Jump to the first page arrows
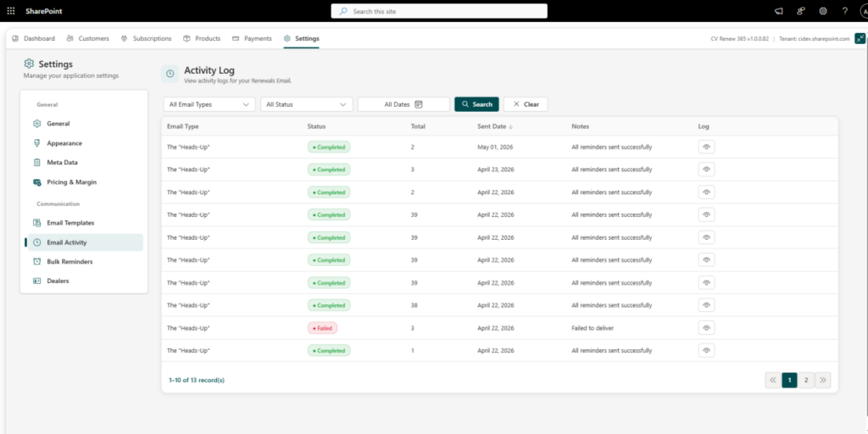The height and width of the screenshot is (434, 868). coord(773,380)
